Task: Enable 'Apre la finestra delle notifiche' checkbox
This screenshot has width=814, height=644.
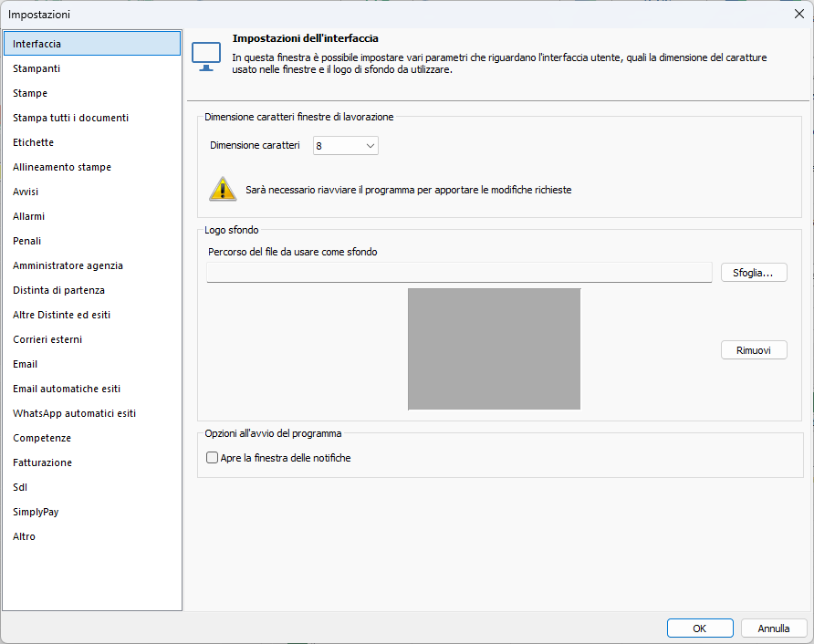Action: click(x=213, y=458)
